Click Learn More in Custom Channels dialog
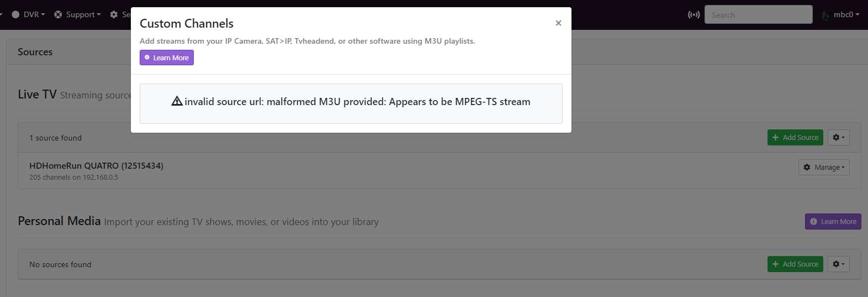 pos(167,58)
